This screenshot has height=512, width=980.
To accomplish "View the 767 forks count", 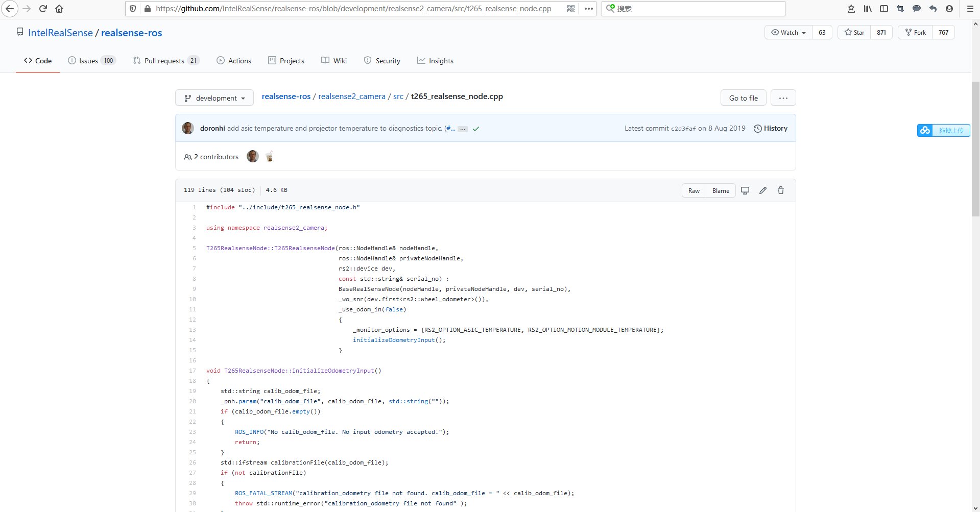I will click(944, 32).
